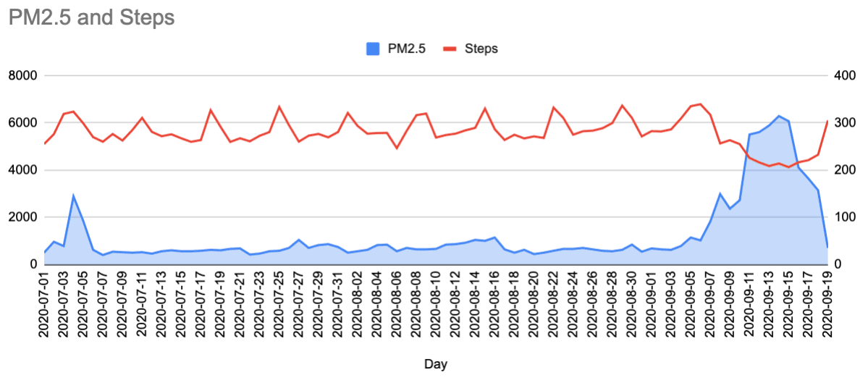Click the Steps line peak near 2020-07-25
Viewport: 868px width, 383px height.
[279, 107]
